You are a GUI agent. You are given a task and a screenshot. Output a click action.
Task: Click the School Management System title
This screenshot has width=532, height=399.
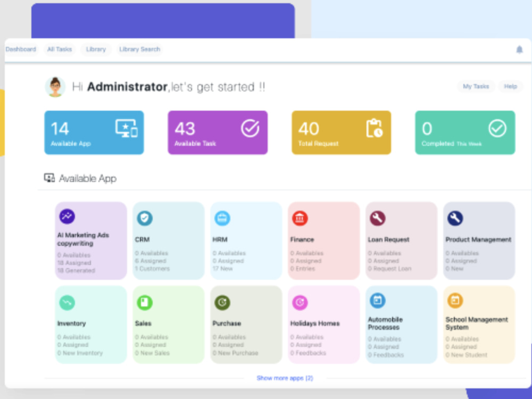click(477, 323)
